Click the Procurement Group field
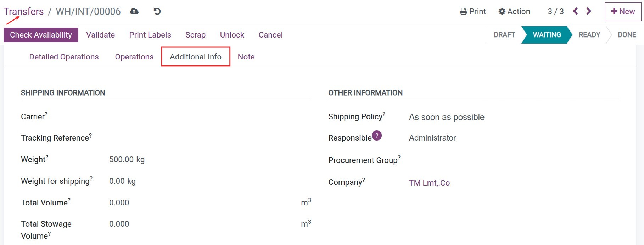Screen dimensions: 644x245 pos(514,160)
